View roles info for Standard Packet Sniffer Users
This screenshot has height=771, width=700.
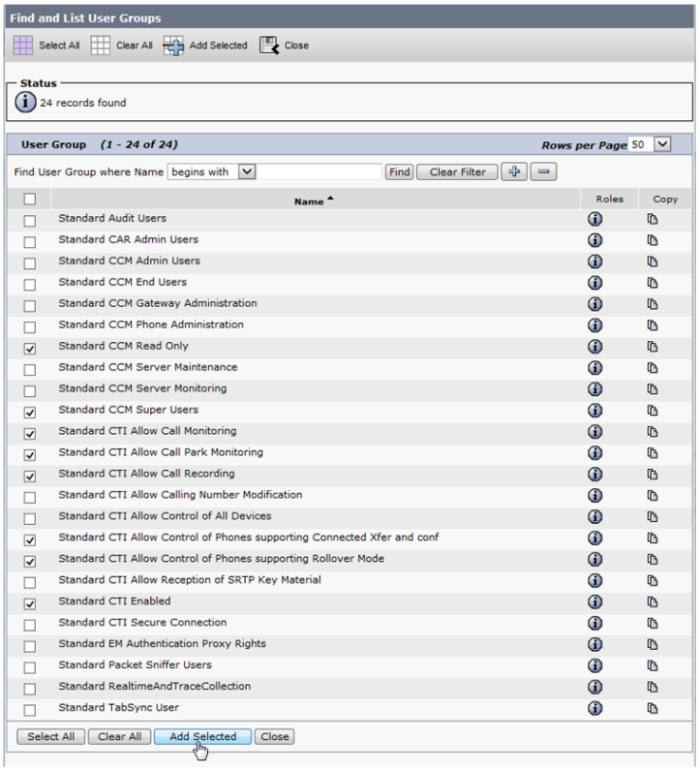pos(594,665)
